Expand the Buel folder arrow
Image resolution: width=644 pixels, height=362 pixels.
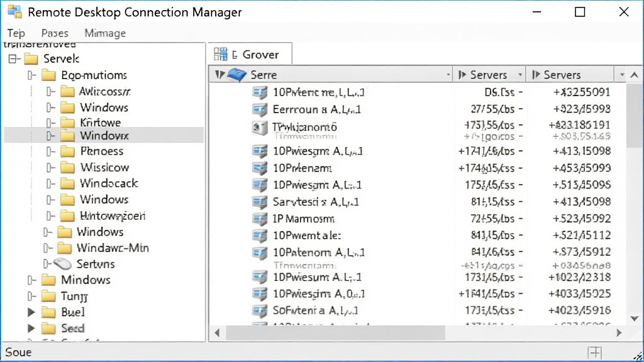pyautogui.click(x=31, y=312)
